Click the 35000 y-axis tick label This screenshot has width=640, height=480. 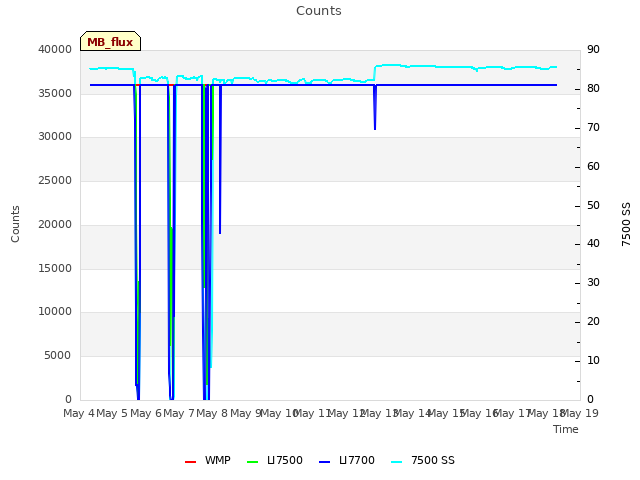click(x=55, y=93)
